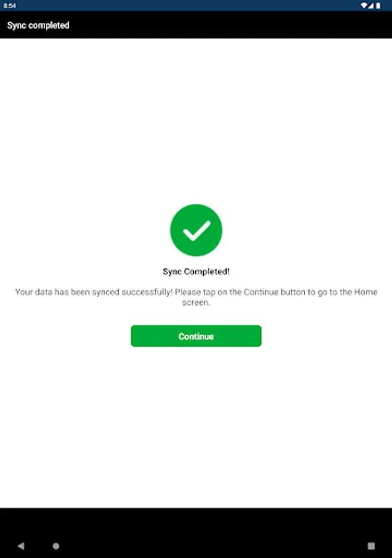
Task: Tap the Android home circle button
Action: [56, 546]
